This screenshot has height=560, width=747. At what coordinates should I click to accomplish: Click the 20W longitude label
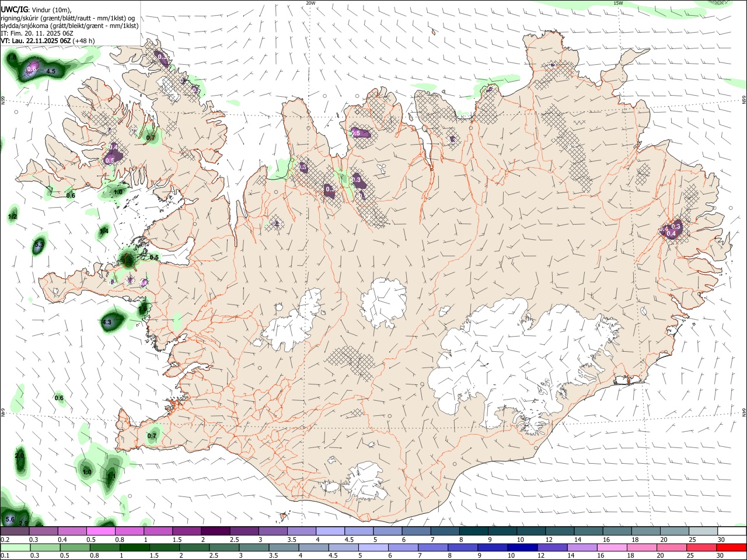point(310,3)
